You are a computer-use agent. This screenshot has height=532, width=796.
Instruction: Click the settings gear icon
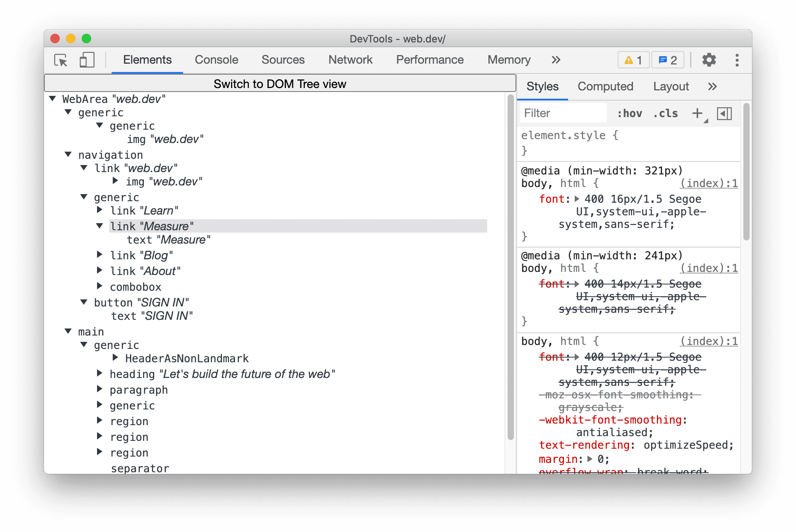(x=710, y=60)
